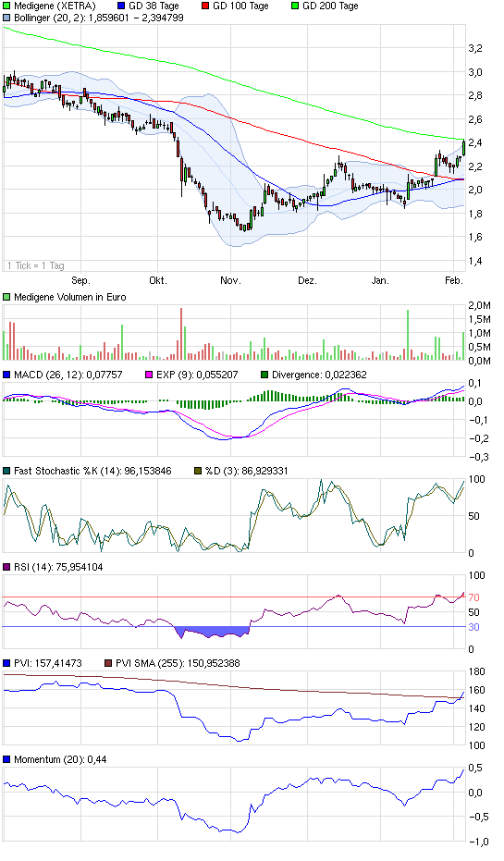Click the blue 30 RSI threshold label
Viewport: 504px width, 861px height.
click(473, 627)
